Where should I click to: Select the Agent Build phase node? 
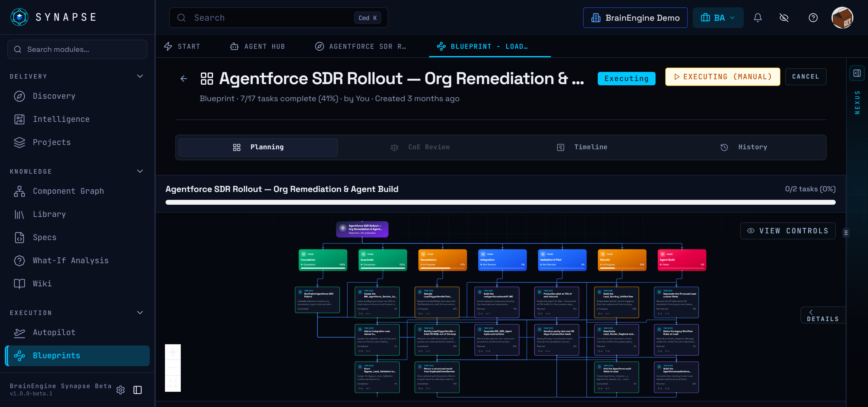681,260
